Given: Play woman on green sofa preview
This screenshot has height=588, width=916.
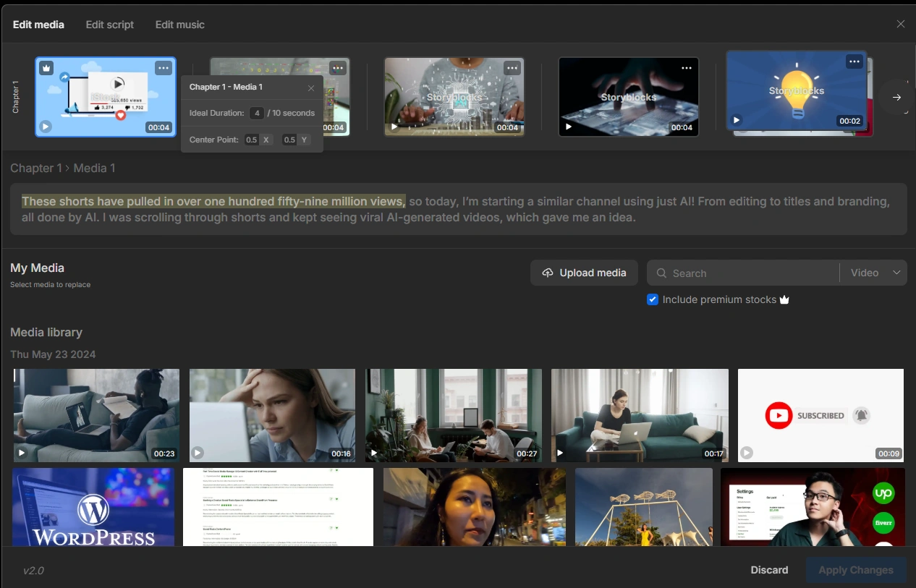Looking at the screenshot, I should point(560,453).
